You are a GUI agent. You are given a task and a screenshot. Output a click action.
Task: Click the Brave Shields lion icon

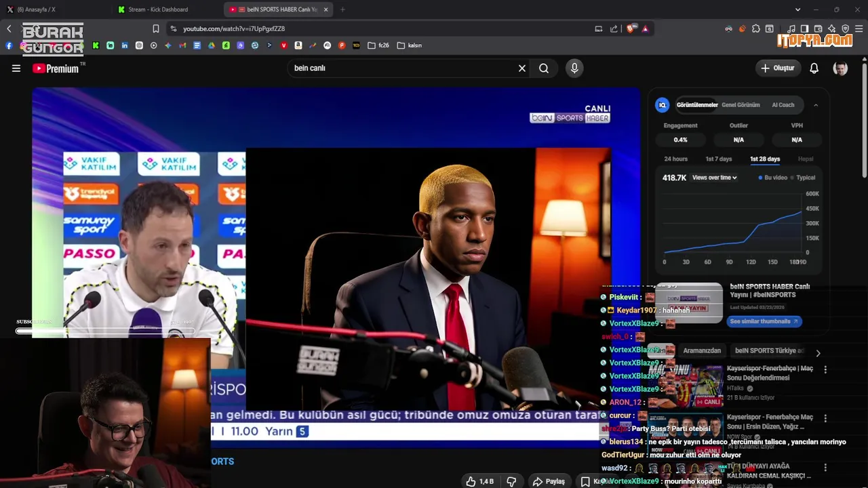(631, 28)
